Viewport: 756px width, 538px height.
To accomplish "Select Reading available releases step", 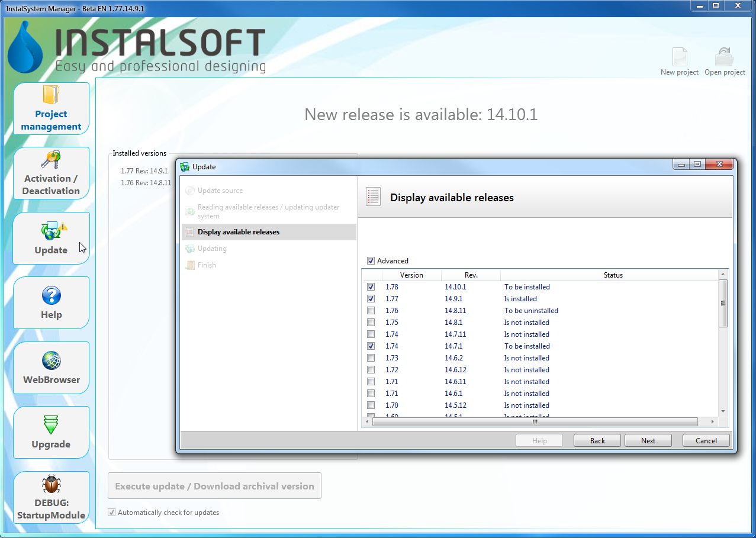I will [x=269, y=211].
